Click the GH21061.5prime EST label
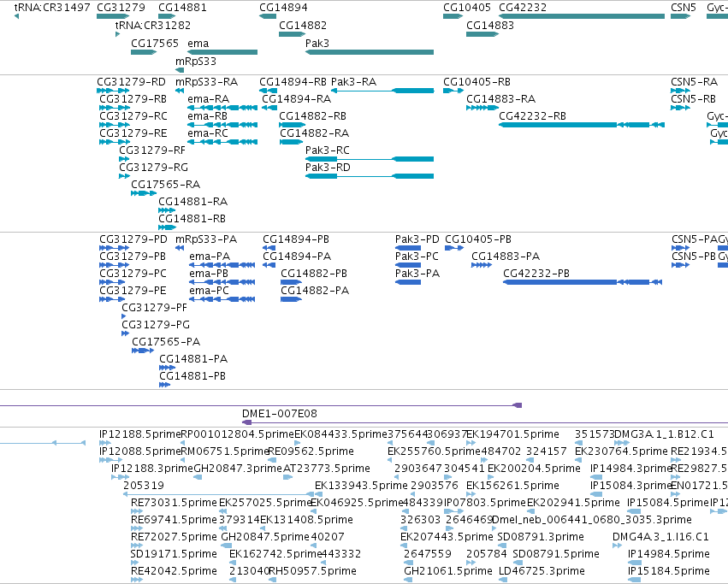This screenshot has width=728, height=584. point(448,570)
